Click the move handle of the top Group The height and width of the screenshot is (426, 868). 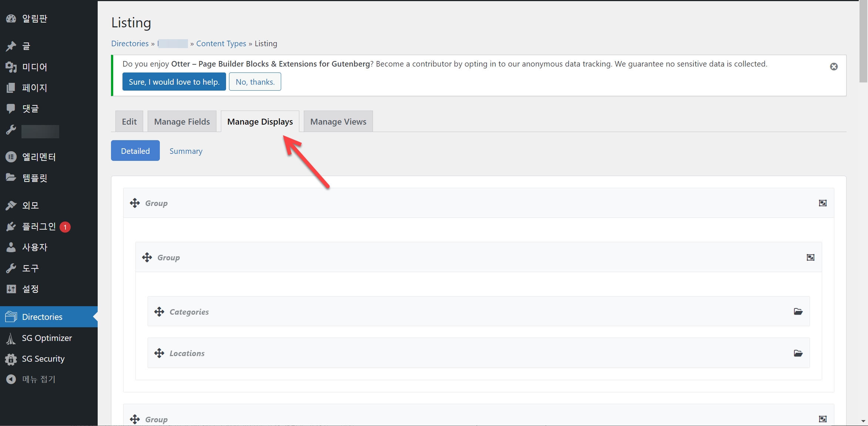[x=135, y=203]
